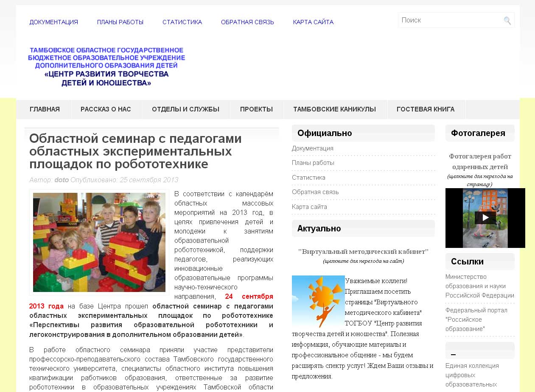535x392 pixels.
Task: Open the РАССКАЗ О НАС tab
Action: click(x=106, y=109)
